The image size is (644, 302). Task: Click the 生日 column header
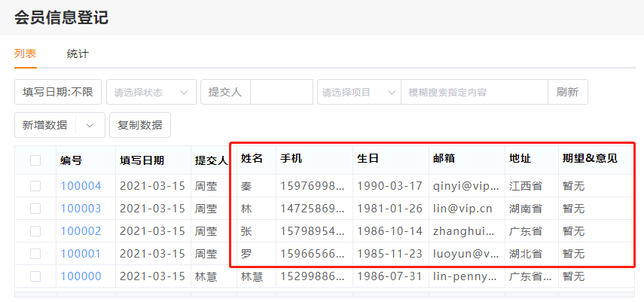tap(368, 159)
